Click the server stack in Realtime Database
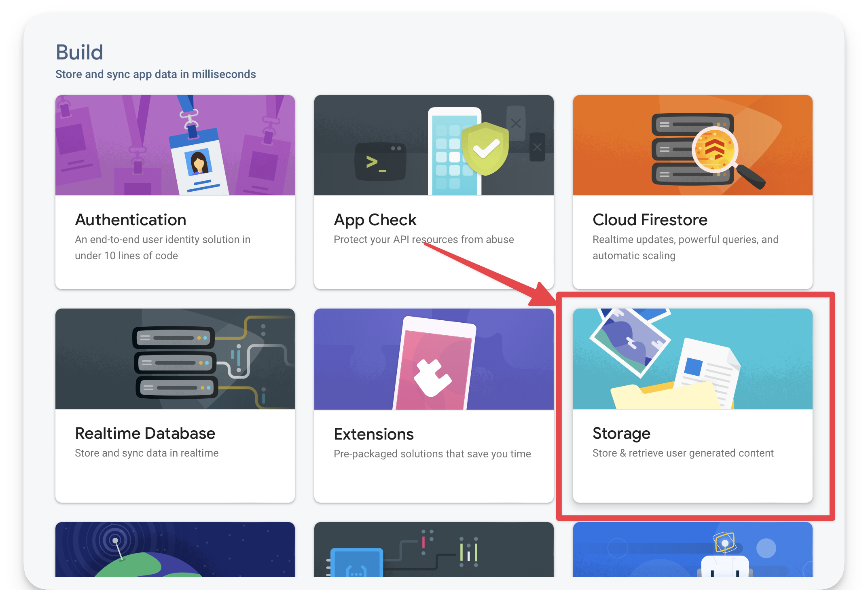 [x=175, y=362]
